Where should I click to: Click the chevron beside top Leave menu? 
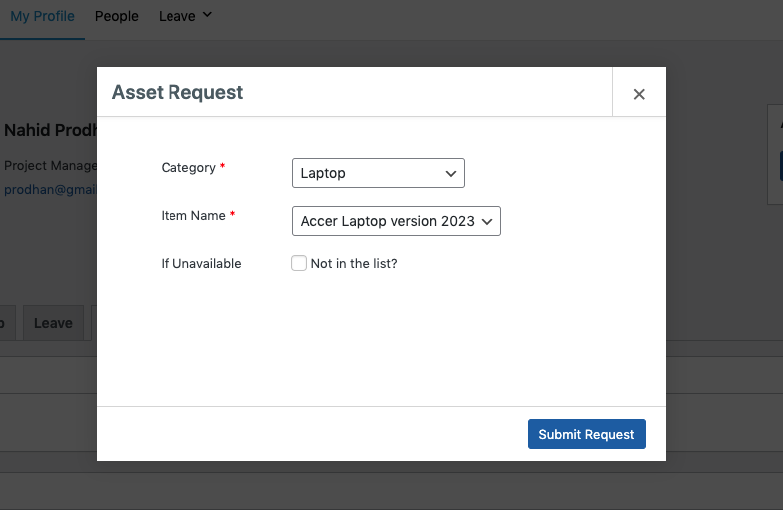click(x=207, y=15)
